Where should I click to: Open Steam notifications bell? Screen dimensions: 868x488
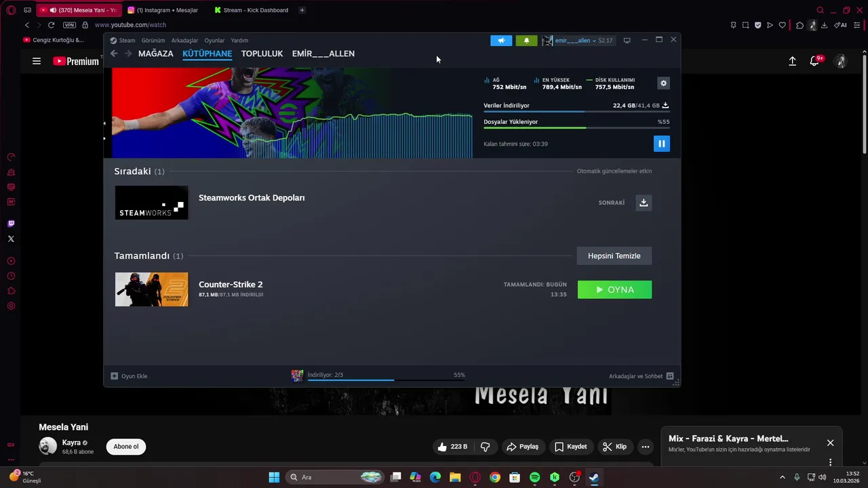tap(526, 41)
